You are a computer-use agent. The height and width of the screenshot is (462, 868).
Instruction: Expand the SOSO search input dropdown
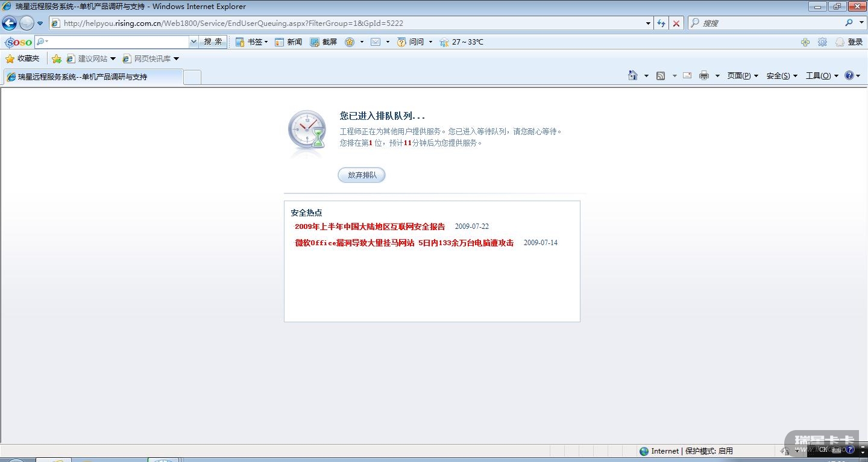point(193,42)
